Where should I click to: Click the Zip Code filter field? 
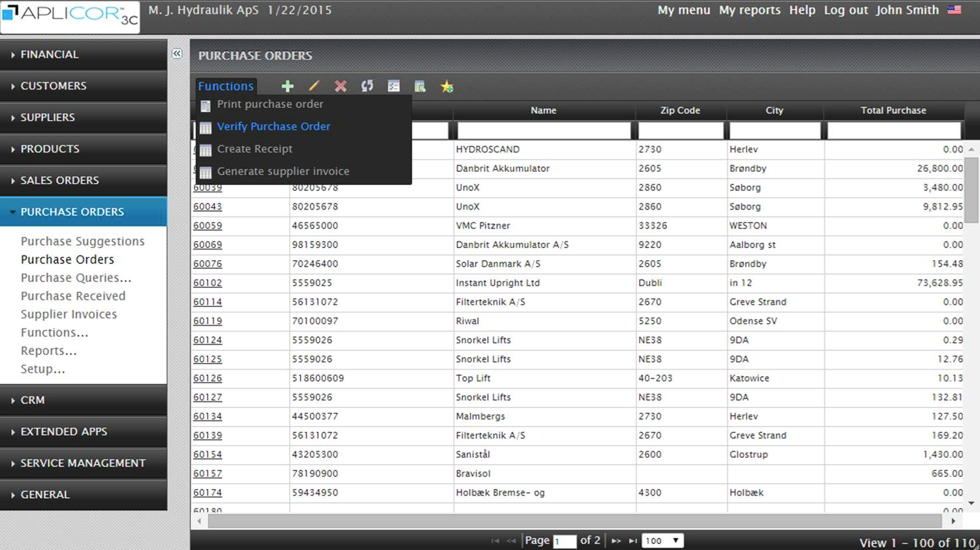click(680, 130)
